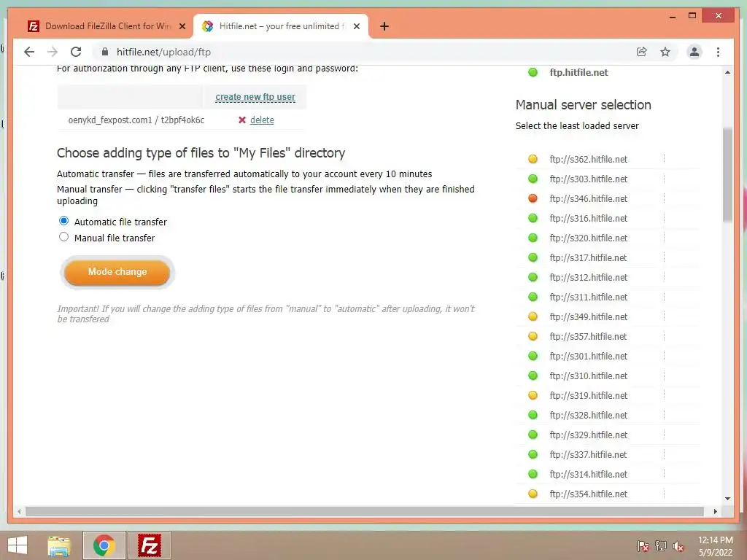Select ftp://s349.hitfile.net server
Image resolution: width=747 pixels, height=560 pixels.
coord(589,316)
